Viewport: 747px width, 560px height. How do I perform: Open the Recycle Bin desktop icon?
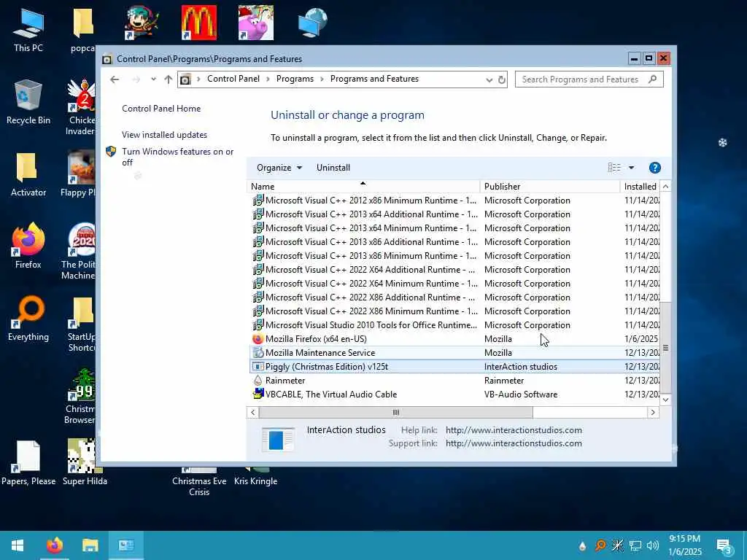[28, 102]
